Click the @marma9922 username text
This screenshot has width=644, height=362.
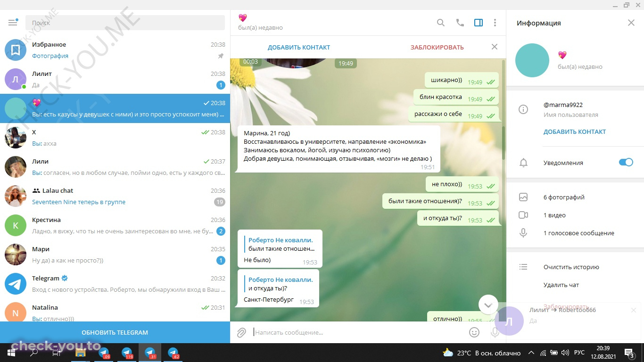[563, 105]
